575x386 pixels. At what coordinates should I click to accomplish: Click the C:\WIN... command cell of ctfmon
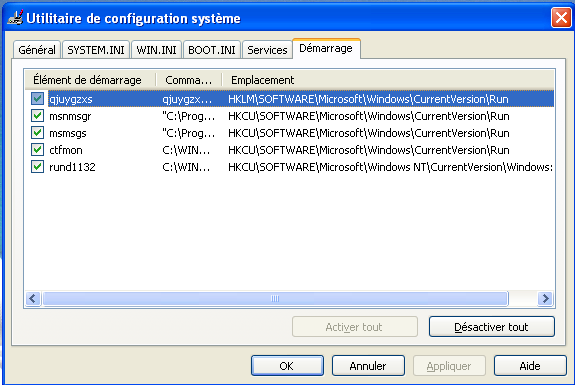(x=186, y=150)
